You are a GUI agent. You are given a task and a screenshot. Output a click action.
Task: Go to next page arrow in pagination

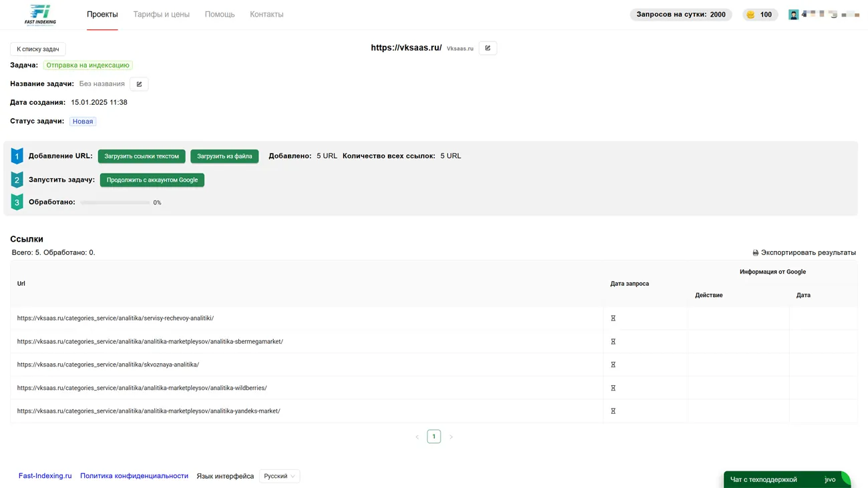pyautogui.click(x=451, y=437)
